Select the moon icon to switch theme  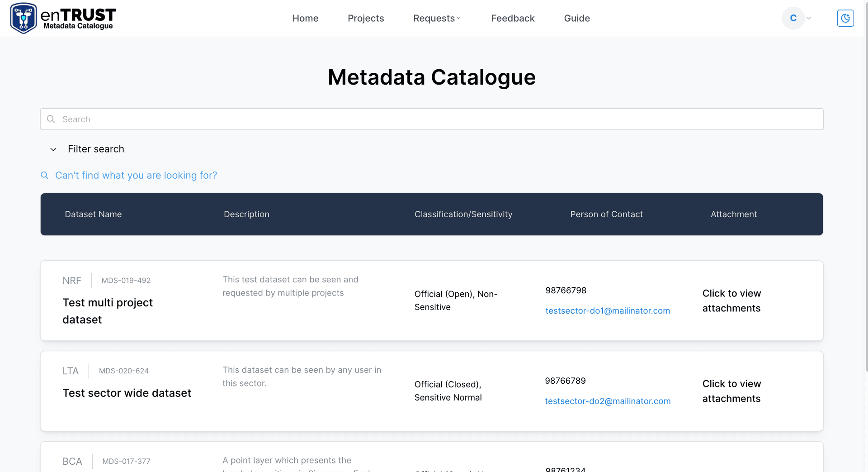coord(845,18)
